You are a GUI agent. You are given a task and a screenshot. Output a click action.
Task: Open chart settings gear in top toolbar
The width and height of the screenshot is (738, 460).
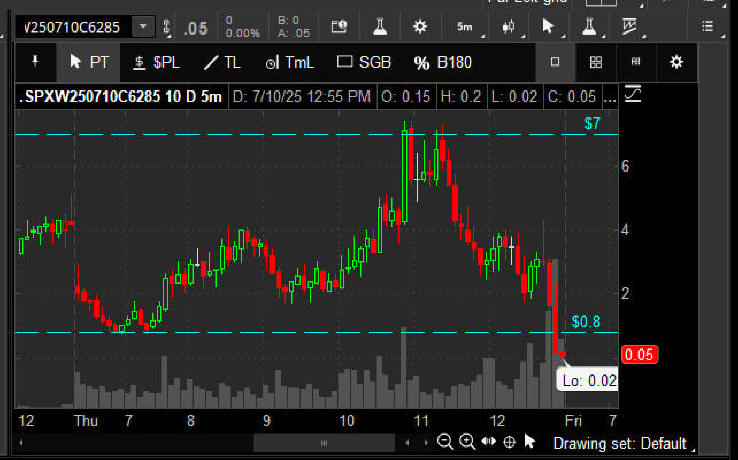tap(420, 26)
